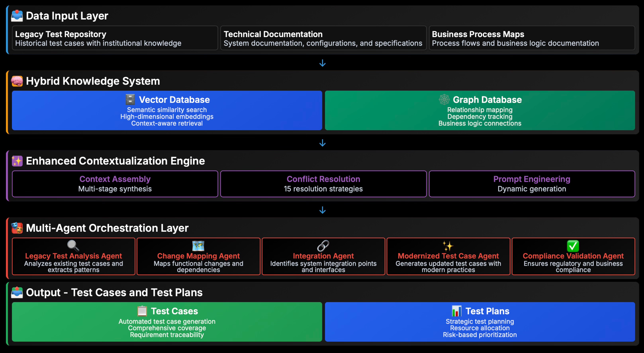Click 'System documentation, configurations, and specifications' text

click(x=323, y=43)
